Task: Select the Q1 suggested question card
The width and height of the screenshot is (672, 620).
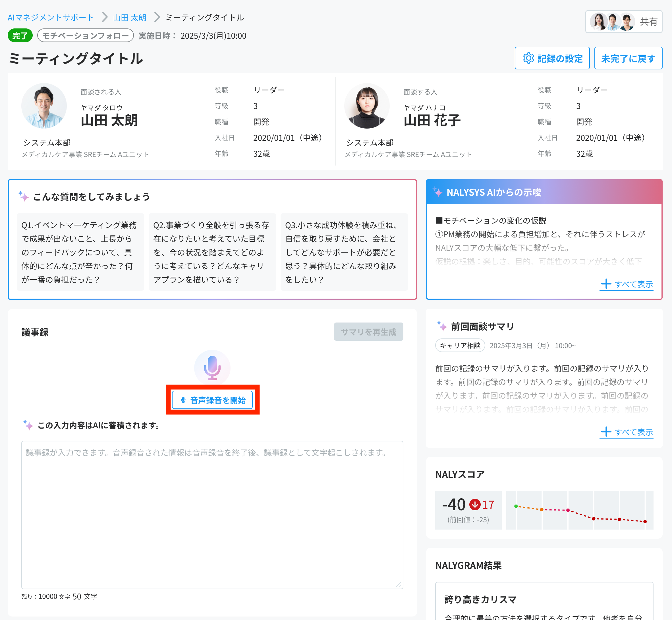Action: tap(80, 252)
